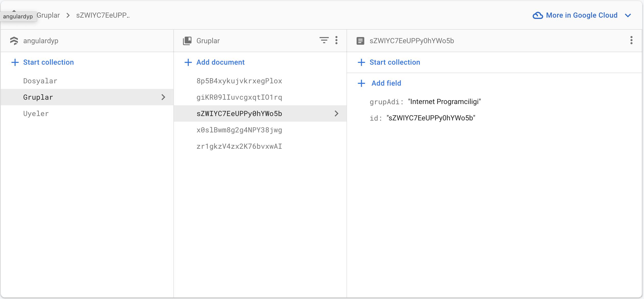This screenshot has width=644, height=299.
Task: Expand the More in Google Cloud chevron
Action: tap(628, 15)
